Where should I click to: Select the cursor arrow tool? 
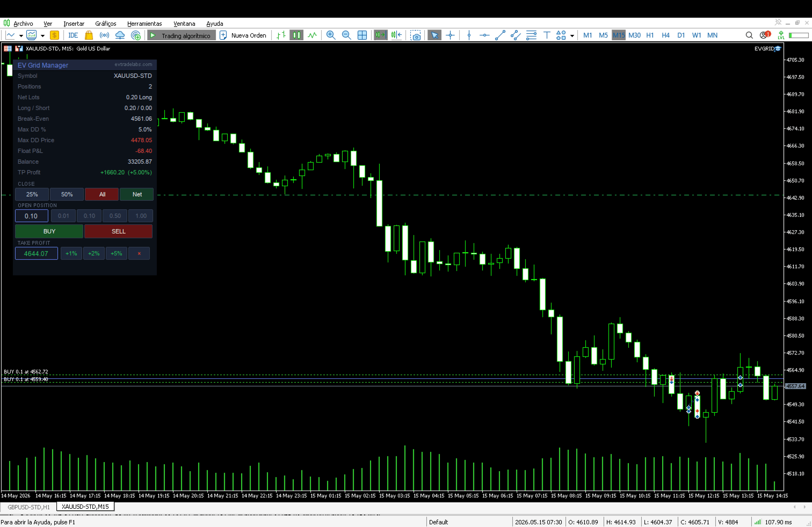click(435, 35)
